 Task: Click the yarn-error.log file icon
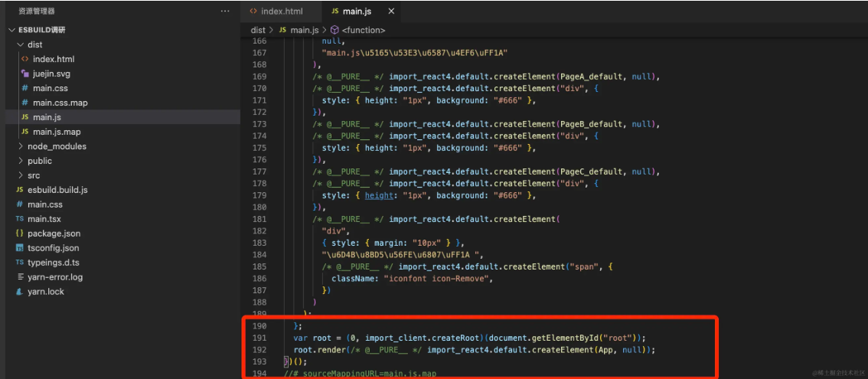coord(20,277)
